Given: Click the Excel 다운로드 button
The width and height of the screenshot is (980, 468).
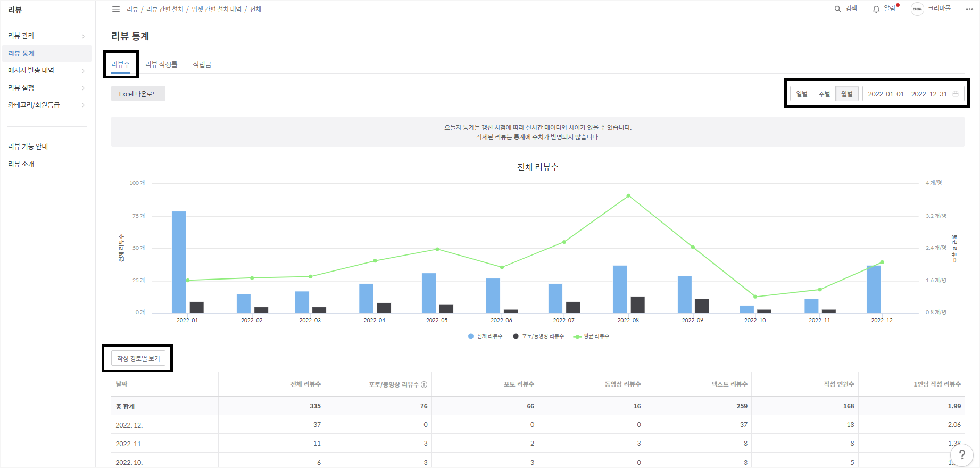Looking at the screenshot, I should 138,94.
